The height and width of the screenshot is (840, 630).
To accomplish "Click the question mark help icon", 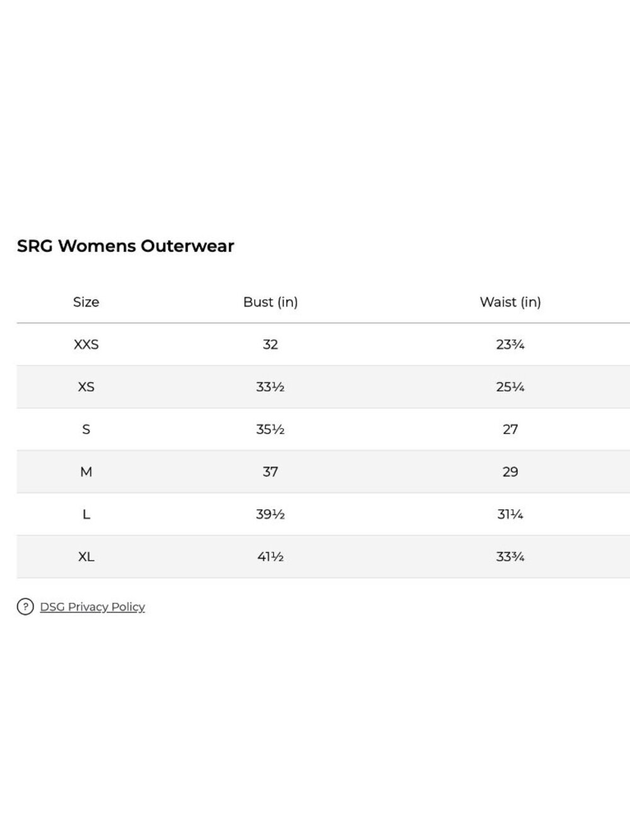I will pos(25,607).
